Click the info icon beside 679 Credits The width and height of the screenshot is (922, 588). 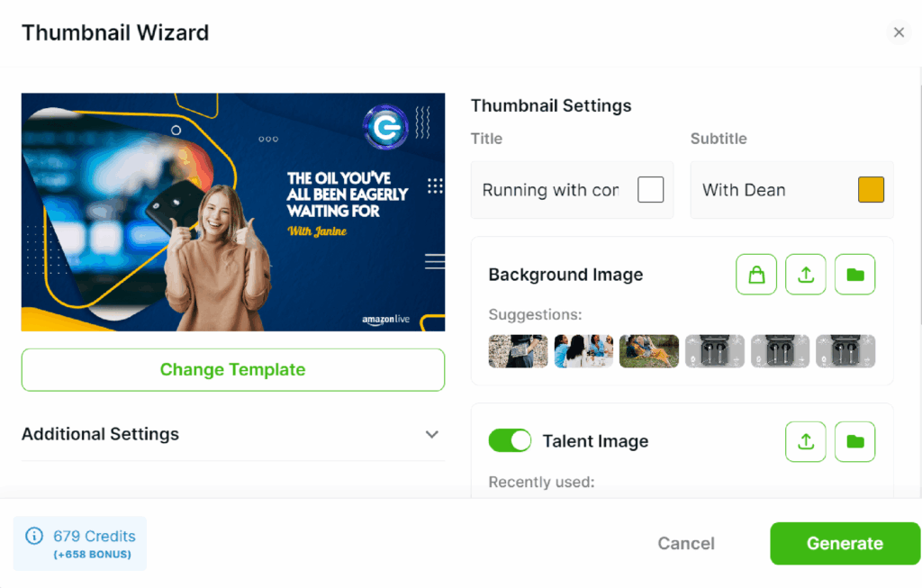(34, 535)
